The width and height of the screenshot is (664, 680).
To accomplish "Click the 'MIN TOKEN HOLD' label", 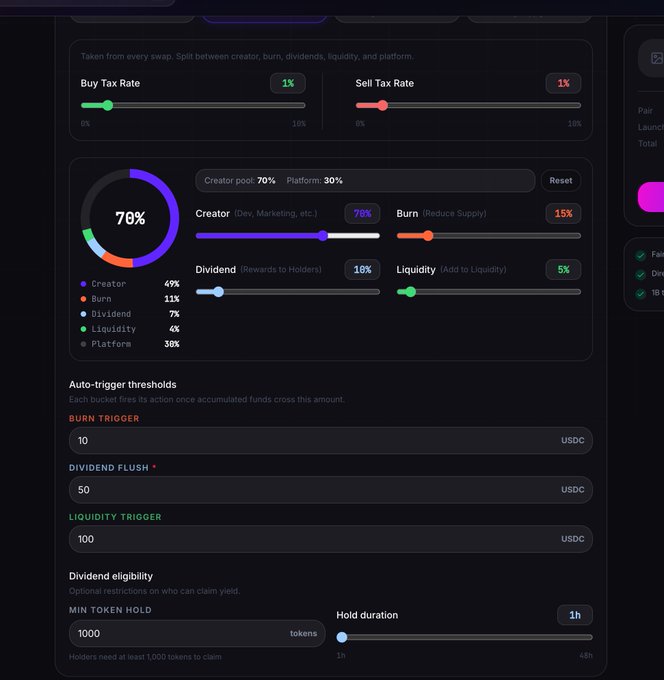I will (x=110, y=610).
